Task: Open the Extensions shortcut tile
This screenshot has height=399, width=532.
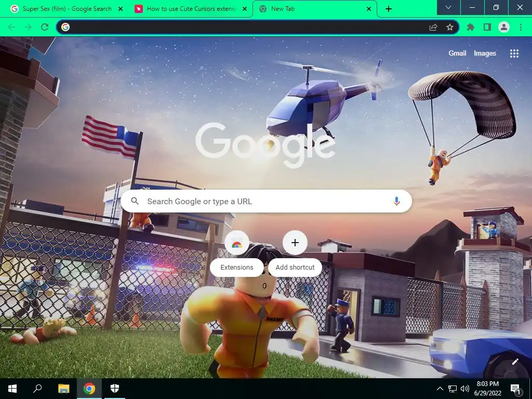Action: (x=237, y=243)
